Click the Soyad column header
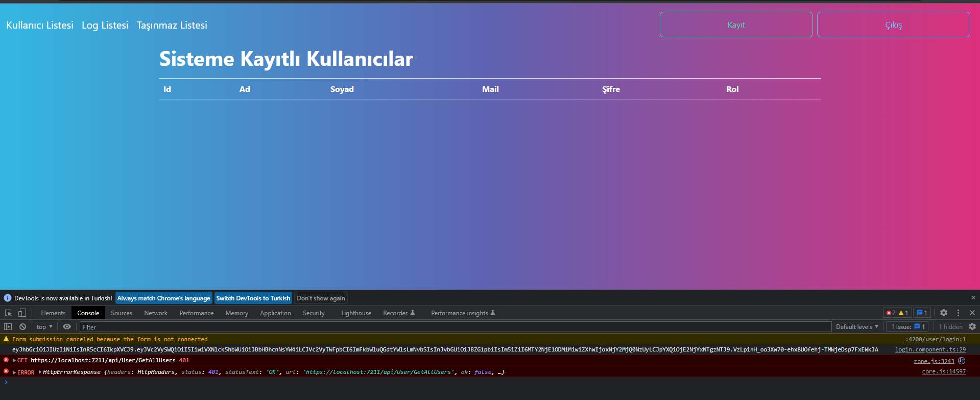The width and height of the screenshot is (980, 400). (342, 89)
